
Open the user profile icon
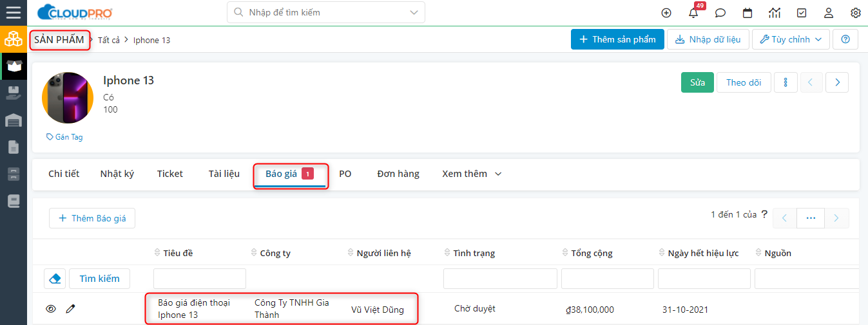[829, 13]
